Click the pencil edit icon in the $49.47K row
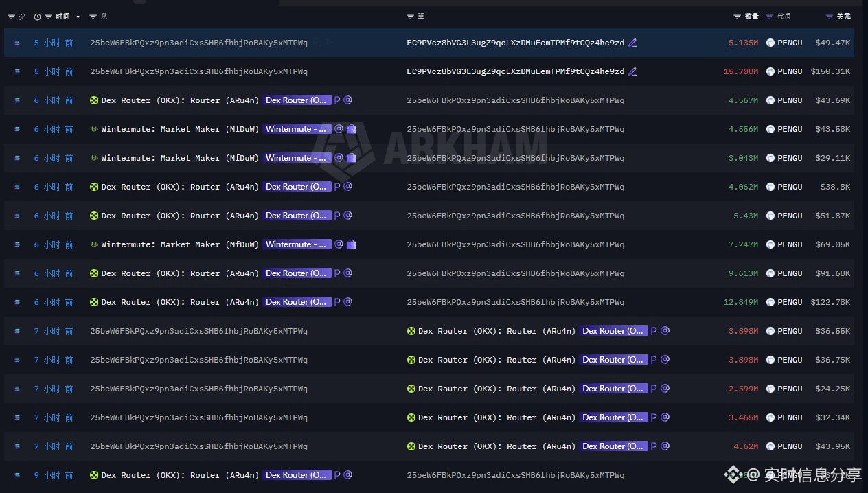 point(632,43)
